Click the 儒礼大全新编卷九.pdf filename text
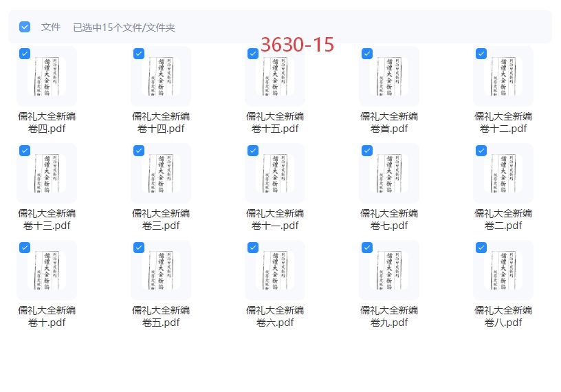Screen dimensions: 561x392 389,316
